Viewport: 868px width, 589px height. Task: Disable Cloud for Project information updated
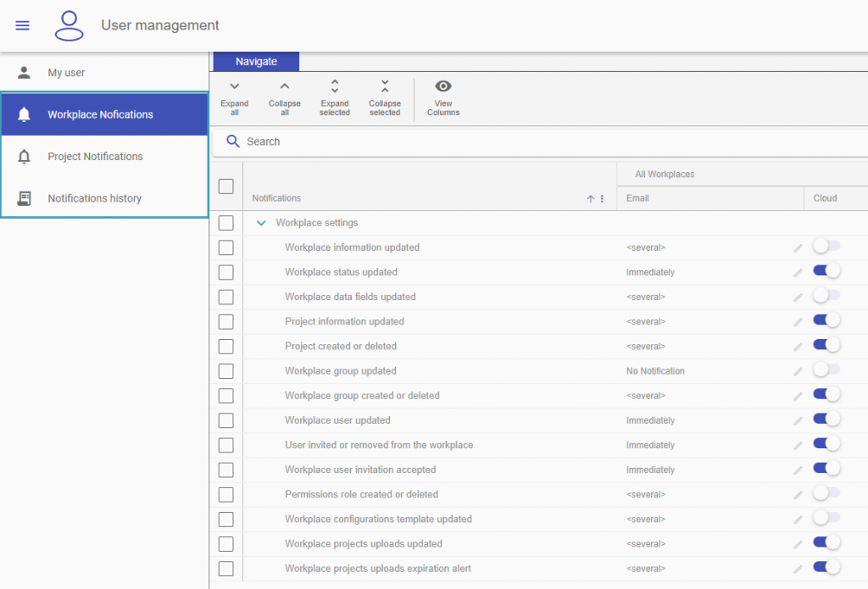[x=826, y=320]
